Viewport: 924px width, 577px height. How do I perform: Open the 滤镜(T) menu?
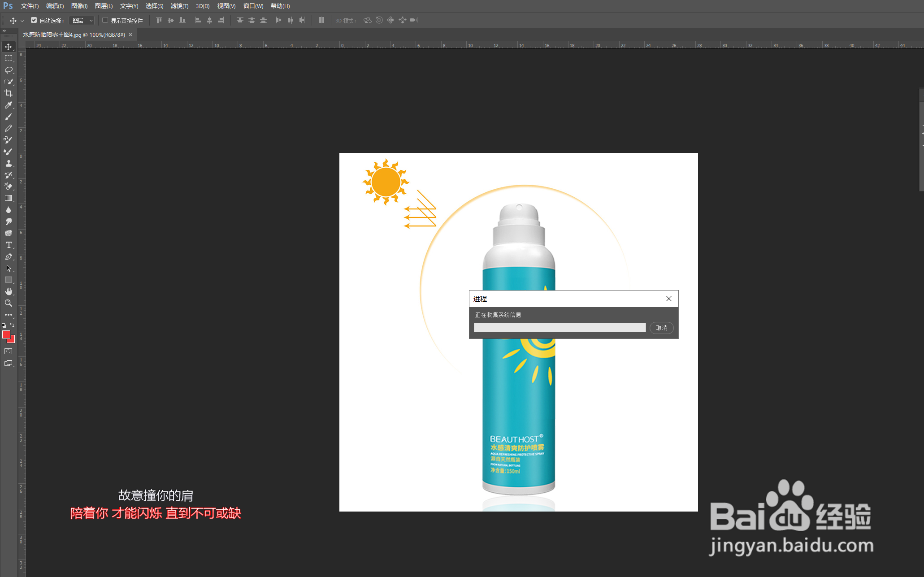(x=179, y=6)
